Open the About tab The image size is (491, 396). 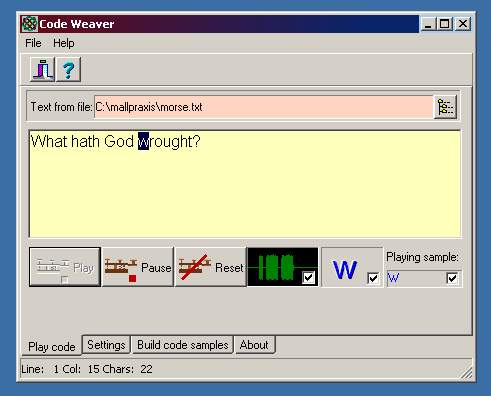(x=254, y=345)
